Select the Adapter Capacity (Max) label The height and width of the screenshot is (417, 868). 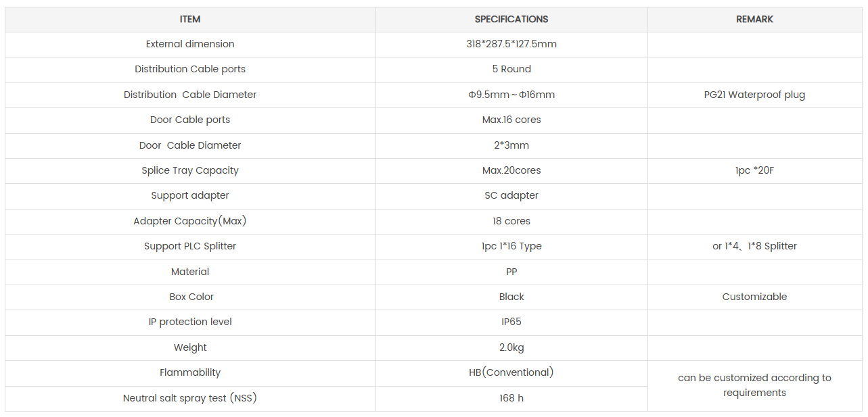tap(190, 221)
